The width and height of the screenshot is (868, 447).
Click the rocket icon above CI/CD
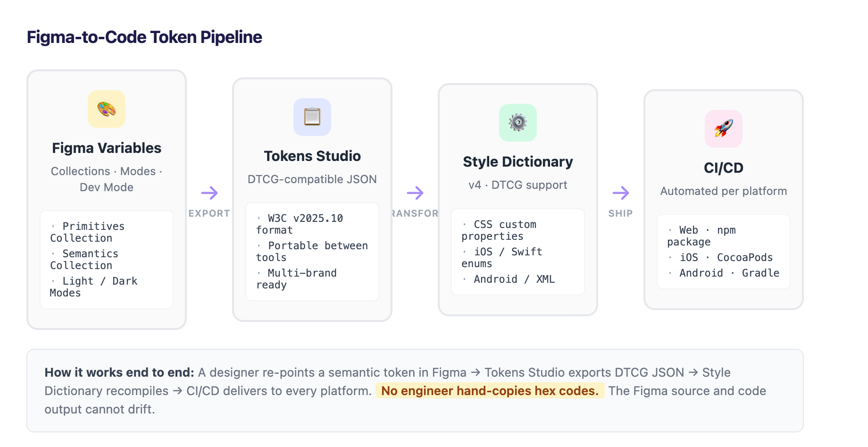pos(724,129)
